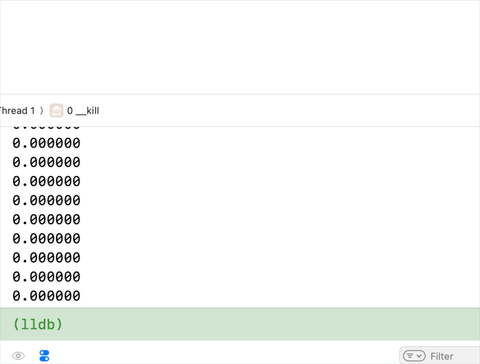Click the funnel glyph in the filter pill
Image resolution: width=480 pixels, height=364 pixels.
[410, 356]
